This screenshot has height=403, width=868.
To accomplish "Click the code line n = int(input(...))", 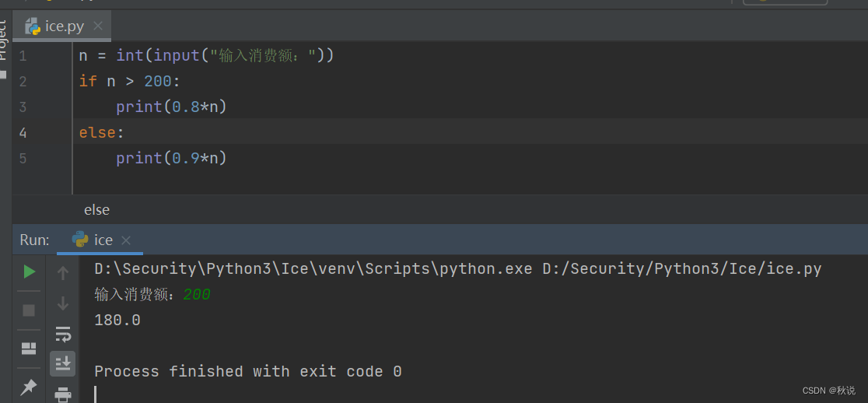I will click(x=206, y=55).
